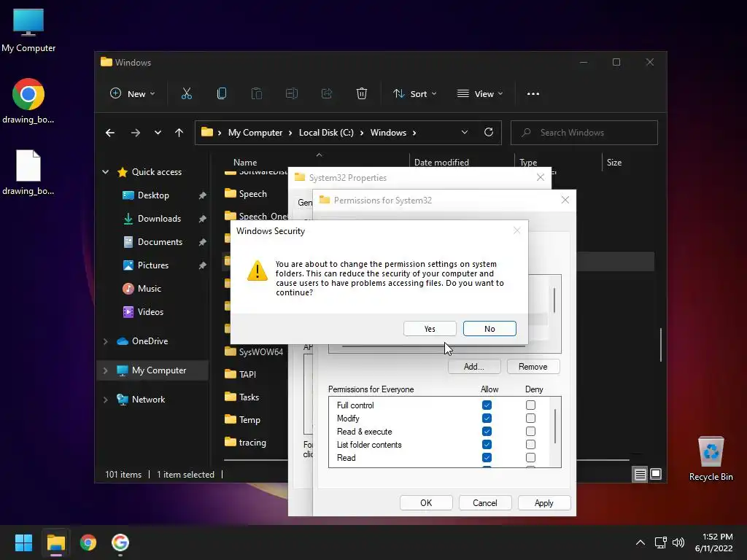Click the Rename icon in Explorer toolbar
The height and width of the screenshot is (560, 747).
coord(292,94)
